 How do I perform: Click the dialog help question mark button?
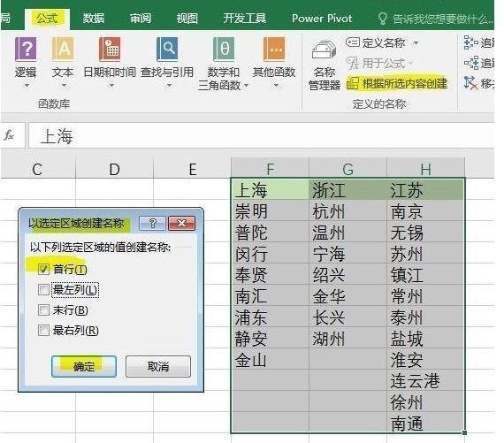point(153,223)
